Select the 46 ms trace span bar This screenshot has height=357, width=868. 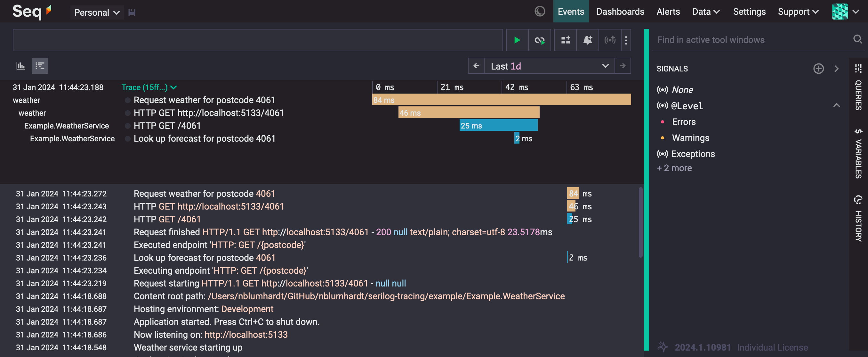click(469, 113)
